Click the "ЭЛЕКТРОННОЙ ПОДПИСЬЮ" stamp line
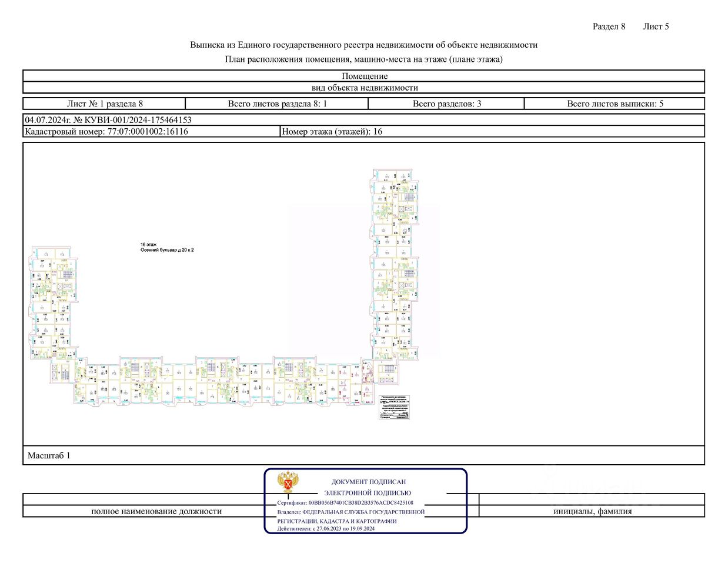 click(x=368, y=493)
